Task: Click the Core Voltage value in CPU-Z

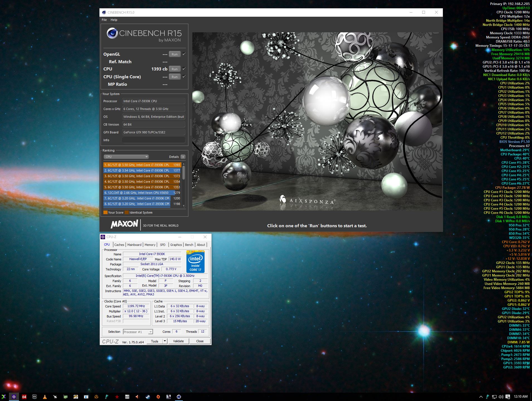Action: (171, 269)
